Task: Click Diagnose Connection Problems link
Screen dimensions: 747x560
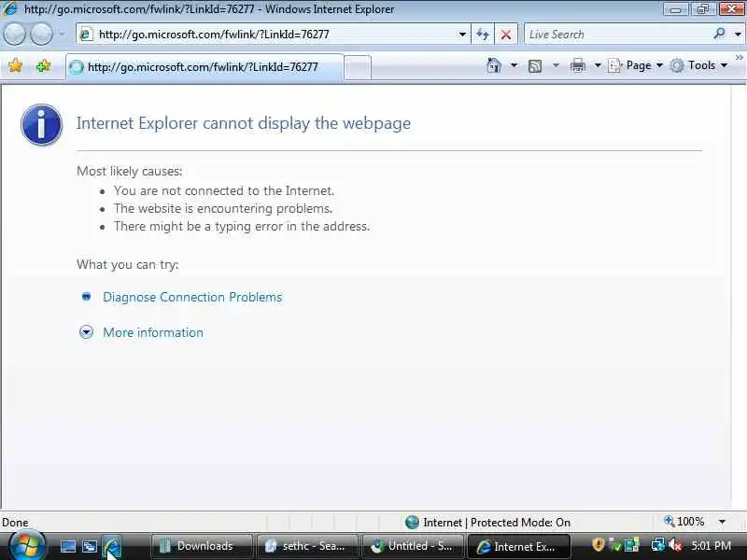Action: (x=192, y=297)
